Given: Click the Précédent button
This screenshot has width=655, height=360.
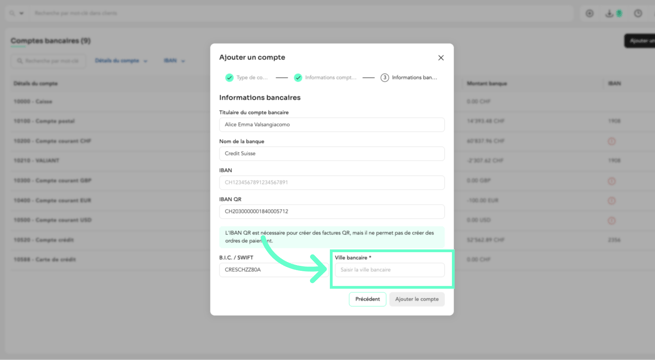Looking at the screenshot, I should pyautogui.click(x=368, y=299).
